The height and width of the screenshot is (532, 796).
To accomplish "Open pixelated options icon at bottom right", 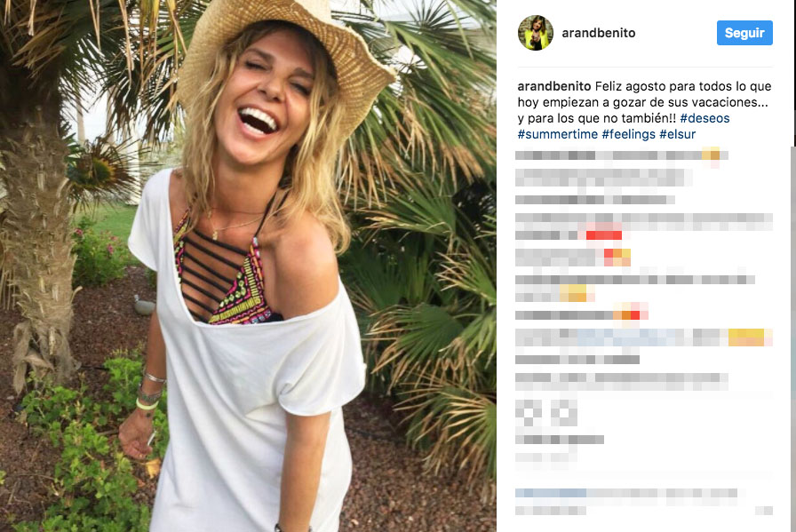I will 764,510.
